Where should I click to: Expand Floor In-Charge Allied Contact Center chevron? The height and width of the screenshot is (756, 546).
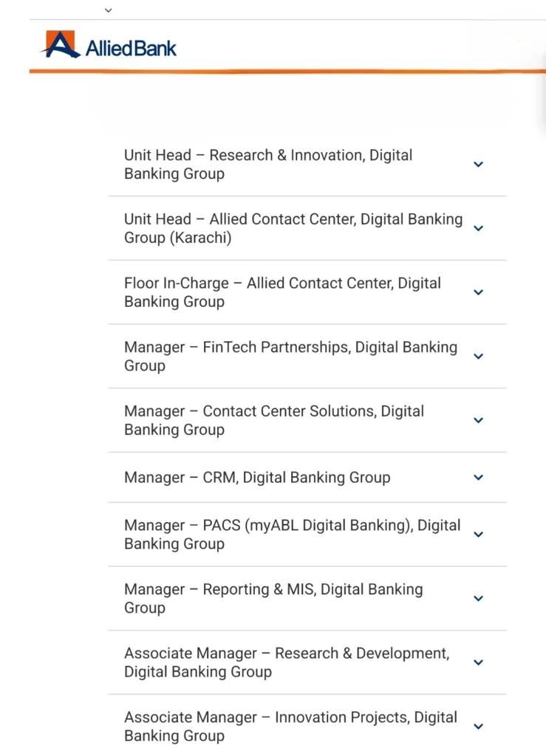(x=478, y=292)
